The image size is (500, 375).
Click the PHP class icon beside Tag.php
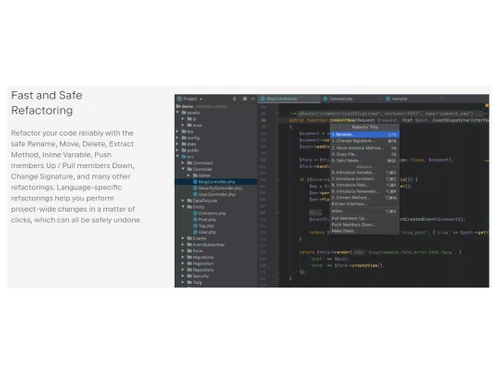point(195,226)
